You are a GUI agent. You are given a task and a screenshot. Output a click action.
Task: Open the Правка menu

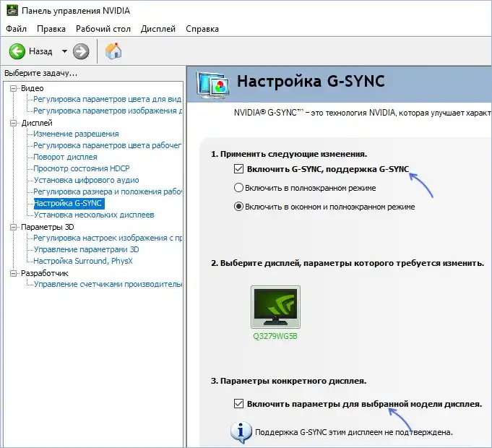51,29
